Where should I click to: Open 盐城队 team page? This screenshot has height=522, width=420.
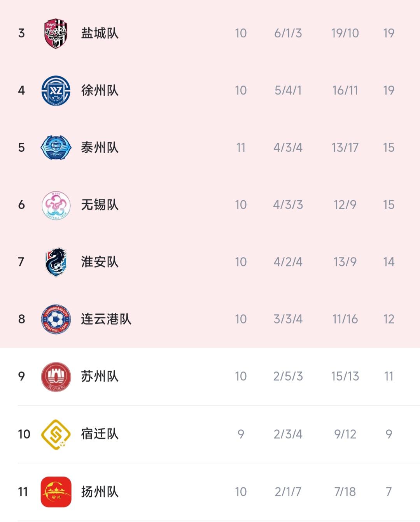[x=100, y=33]
